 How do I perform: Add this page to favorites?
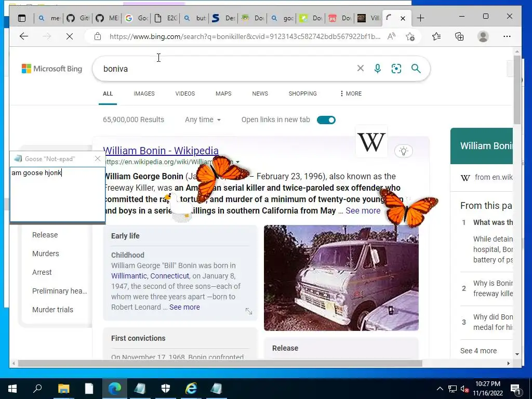410,36
